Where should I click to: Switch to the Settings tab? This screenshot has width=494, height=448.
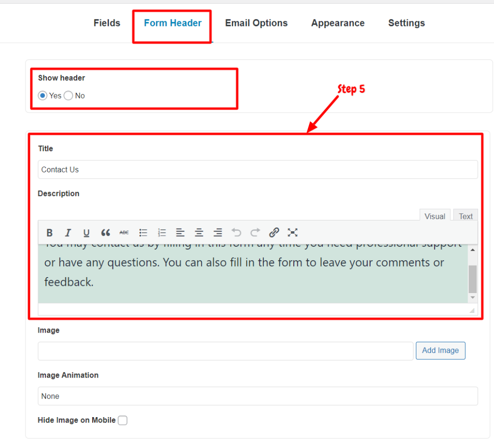click(x=406, y=23)
